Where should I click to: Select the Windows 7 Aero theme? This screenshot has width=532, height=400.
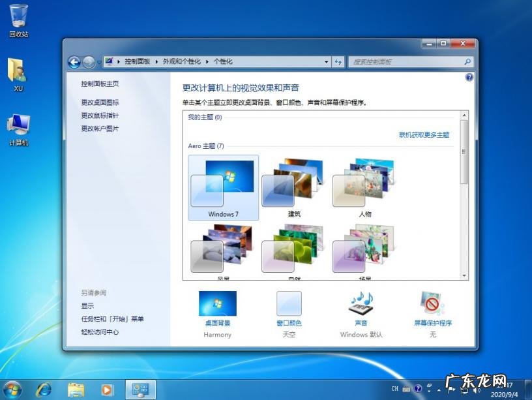(223, 187)
